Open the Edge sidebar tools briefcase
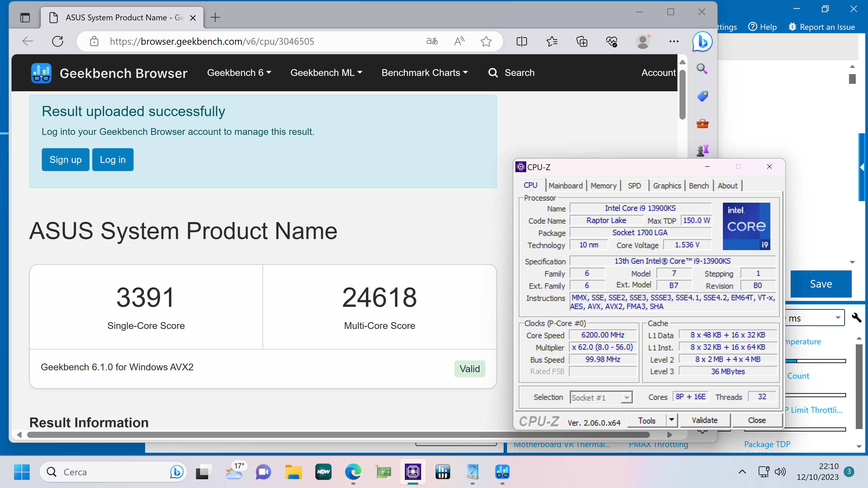Screen dimensions: 868x488 702,124
